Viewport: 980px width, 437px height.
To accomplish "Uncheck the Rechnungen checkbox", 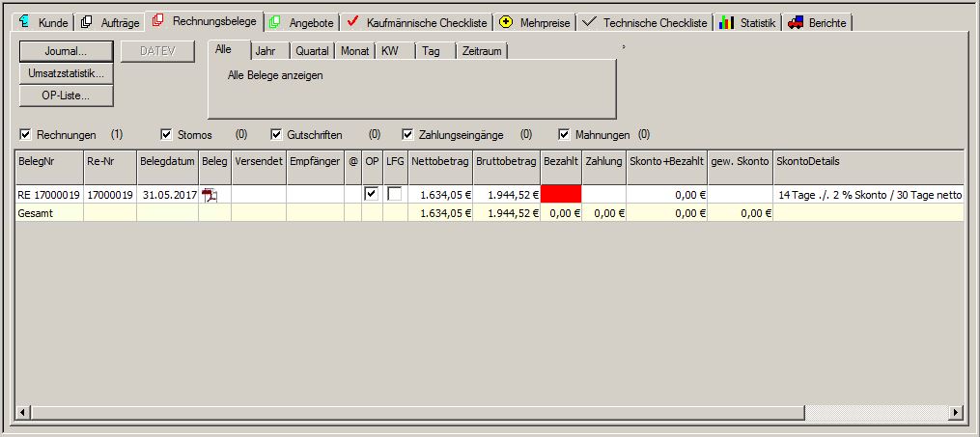I will (25, 135).
